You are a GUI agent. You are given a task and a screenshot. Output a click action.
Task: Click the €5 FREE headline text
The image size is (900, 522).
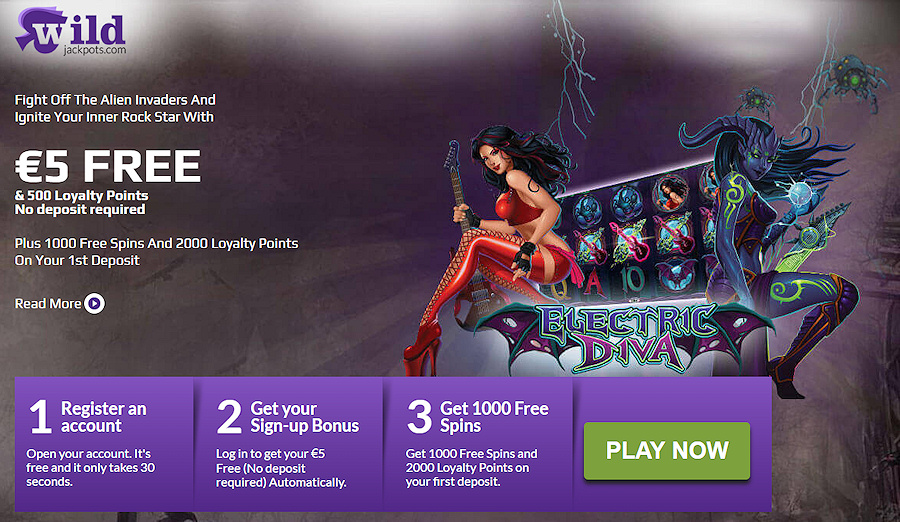(x=108, y=167)
